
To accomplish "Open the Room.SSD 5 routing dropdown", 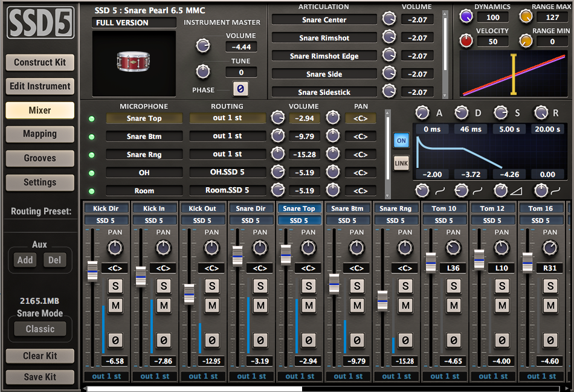I will pyautogui.click(x=227, y=190).
